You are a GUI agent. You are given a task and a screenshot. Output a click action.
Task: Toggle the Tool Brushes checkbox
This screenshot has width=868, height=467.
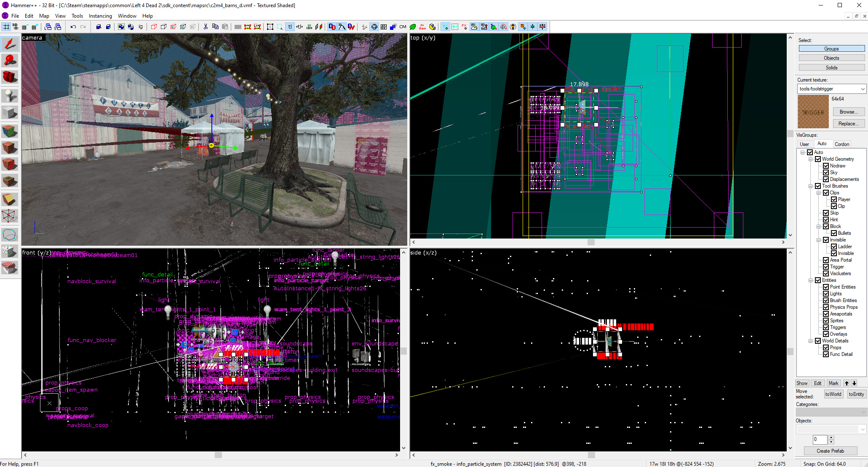tap(818, 186)
